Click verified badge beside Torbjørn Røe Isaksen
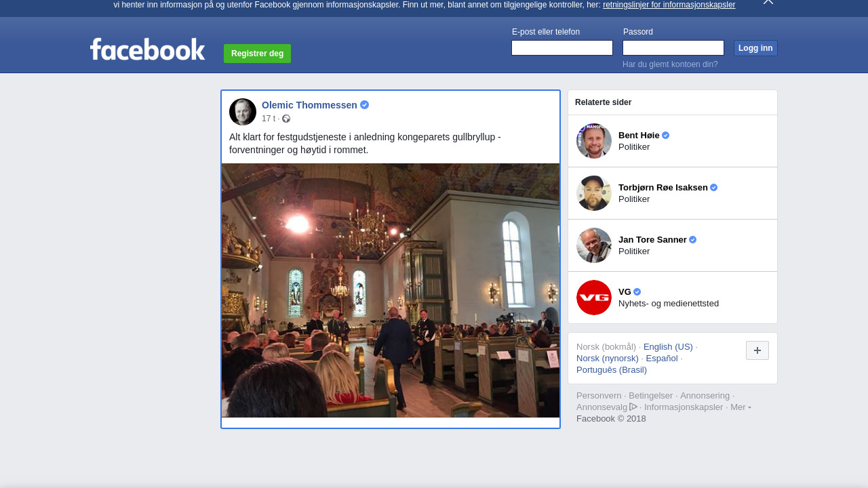 [714, 188]
